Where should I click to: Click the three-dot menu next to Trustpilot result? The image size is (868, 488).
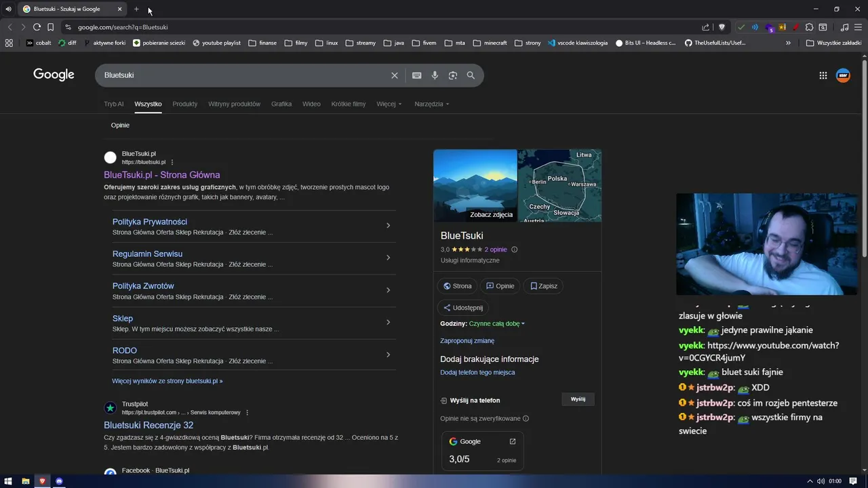click(x=247, y=412)
